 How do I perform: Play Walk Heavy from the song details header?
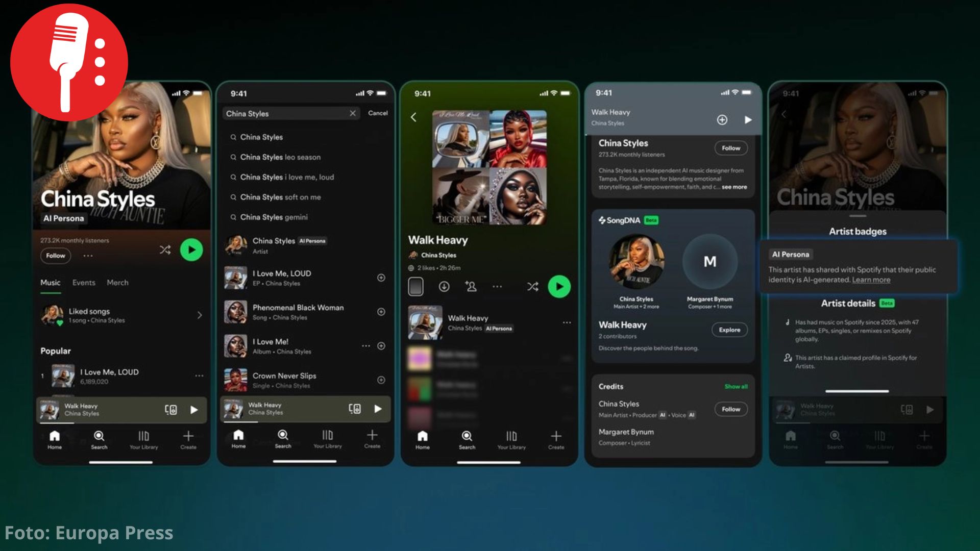[748, 120]
